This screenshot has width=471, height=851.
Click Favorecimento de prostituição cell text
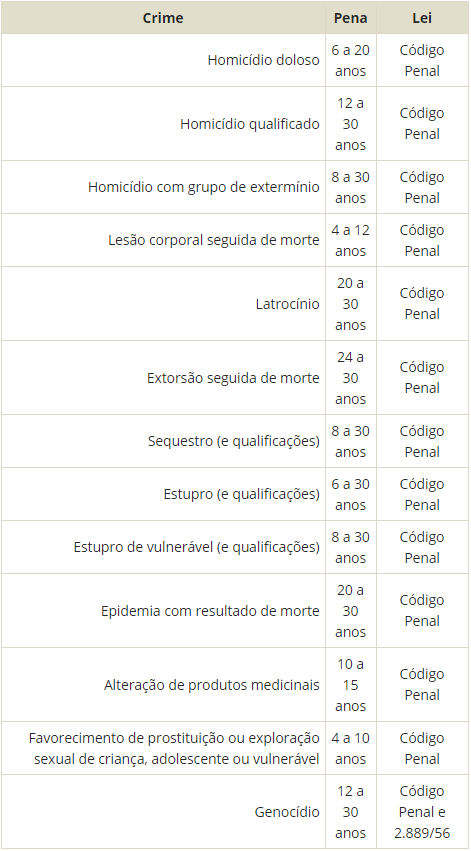point(174,748)
